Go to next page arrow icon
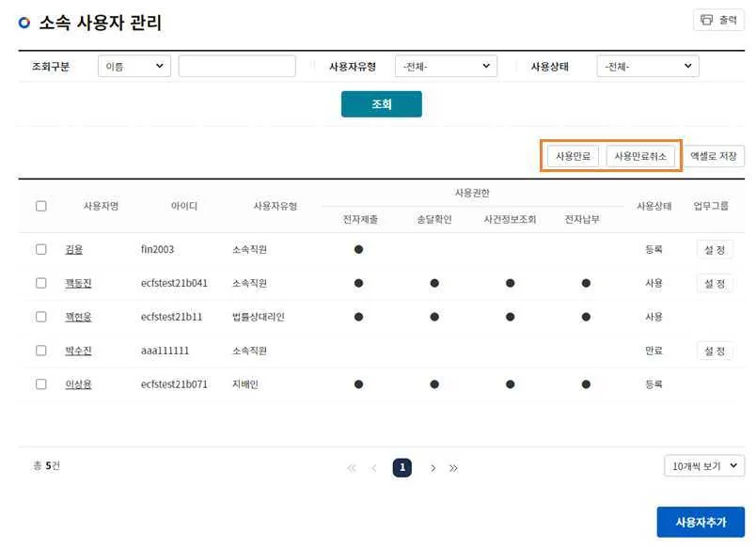Image resolution: width=756 pixels, height=547 pixels. [x=433, y=468]
